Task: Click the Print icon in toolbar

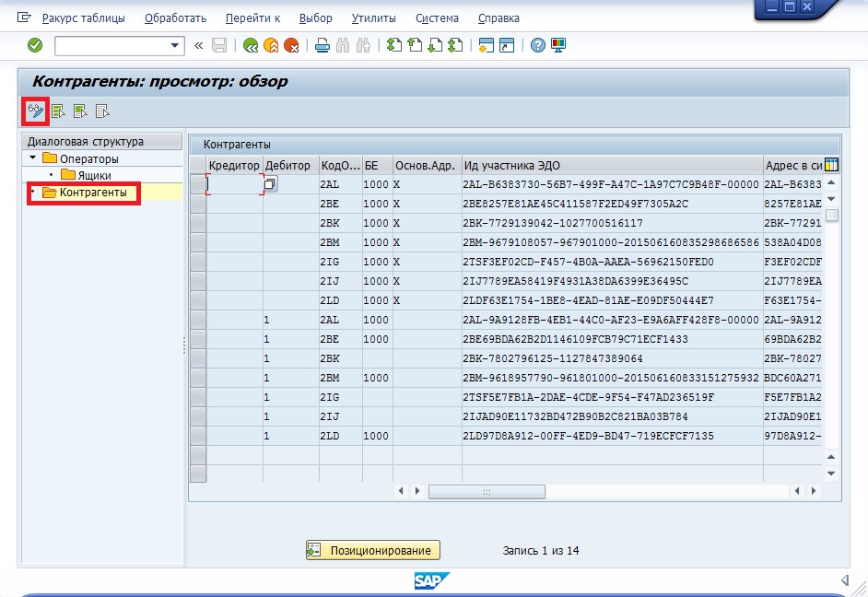Action: click(322, 45)
